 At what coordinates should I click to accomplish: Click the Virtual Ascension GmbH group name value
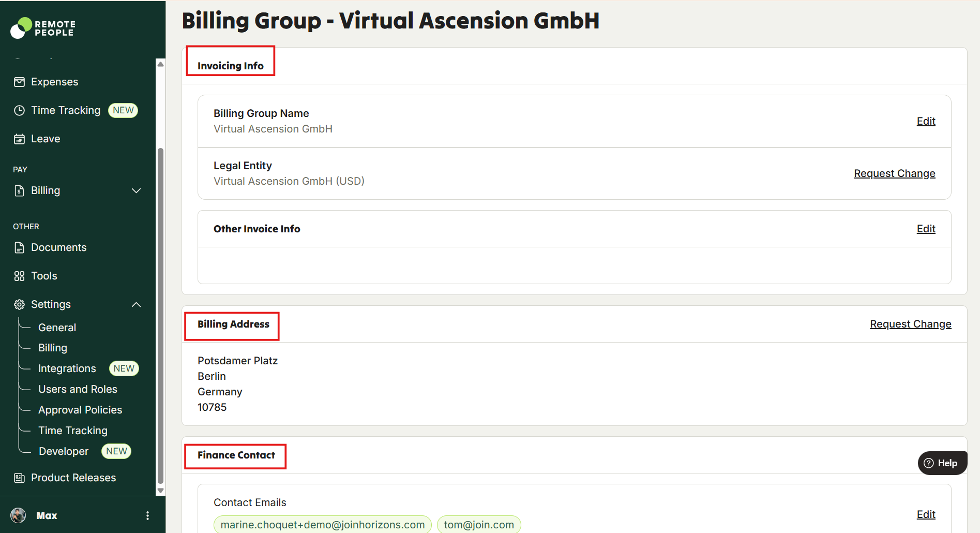pos(273,129)
